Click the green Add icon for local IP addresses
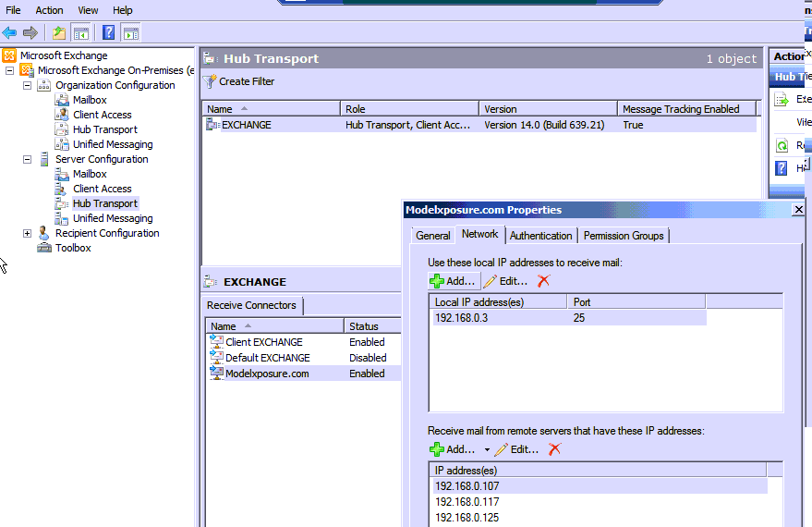 (437, 281)
